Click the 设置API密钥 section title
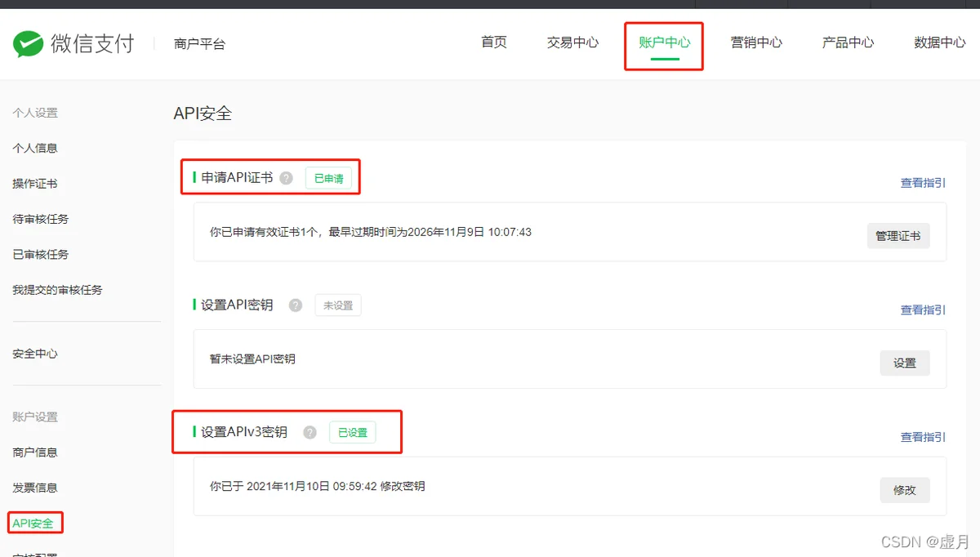 (237, 305)
